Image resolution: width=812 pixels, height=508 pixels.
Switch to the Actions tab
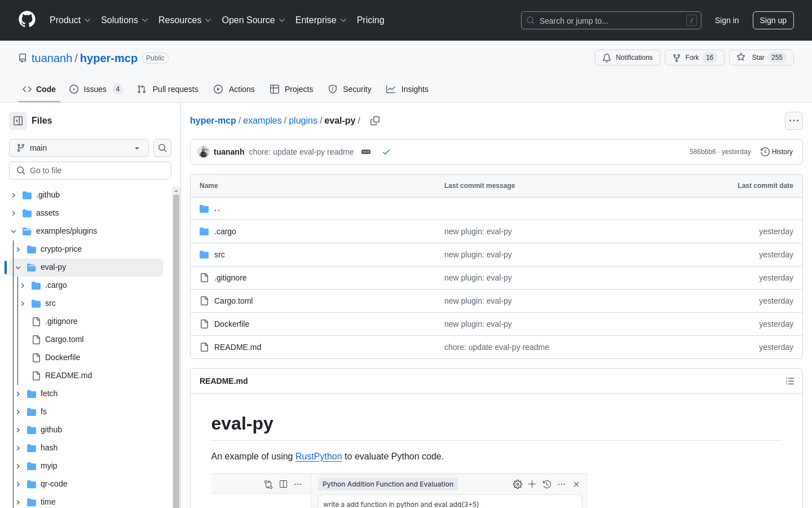234,89
